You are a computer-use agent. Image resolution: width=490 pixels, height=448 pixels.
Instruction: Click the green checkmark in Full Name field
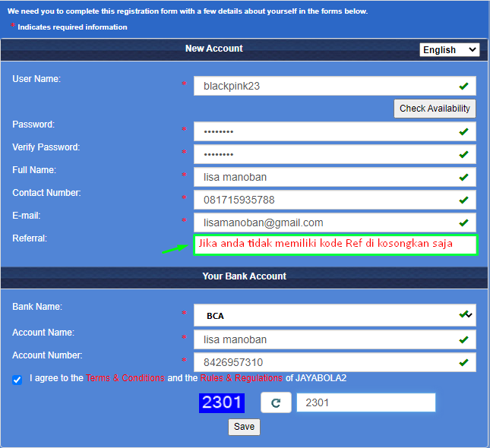[463, 177]
